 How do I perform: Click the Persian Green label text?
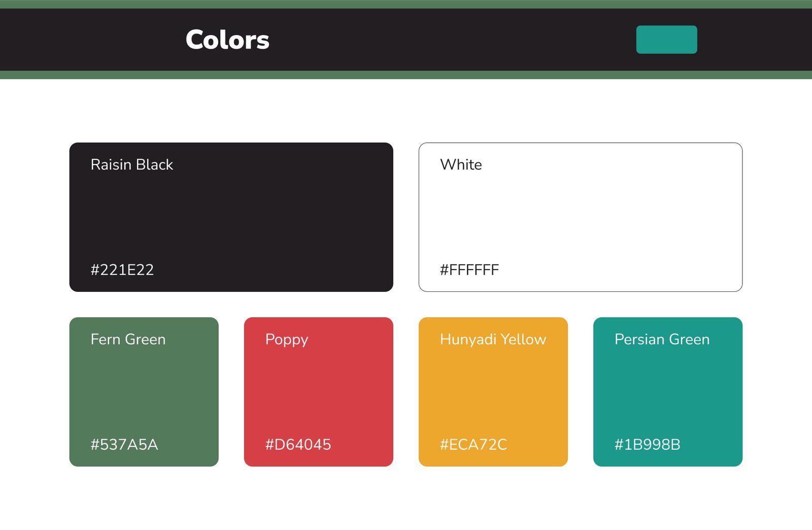[x=662, y=339]
